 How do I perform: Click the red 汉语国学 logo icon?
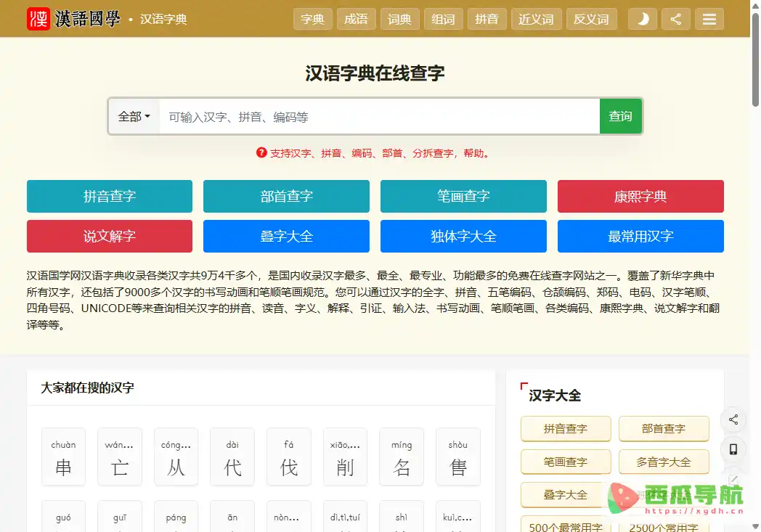[38, 19]
